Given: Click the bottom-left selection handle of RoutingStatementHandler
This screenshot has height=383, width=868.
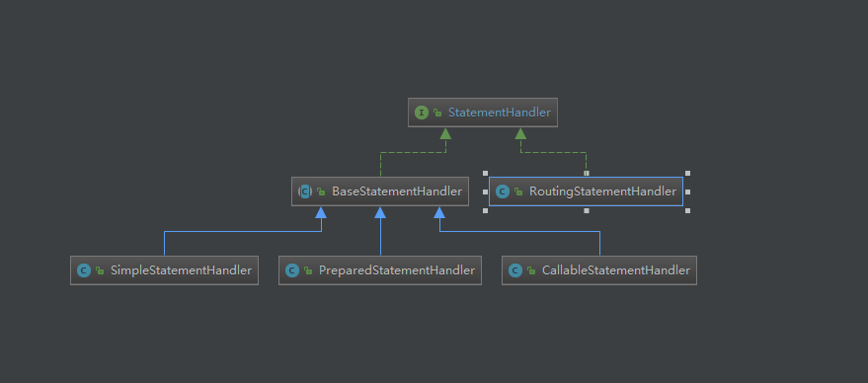Looking at the screenshot, I should 486,211.
